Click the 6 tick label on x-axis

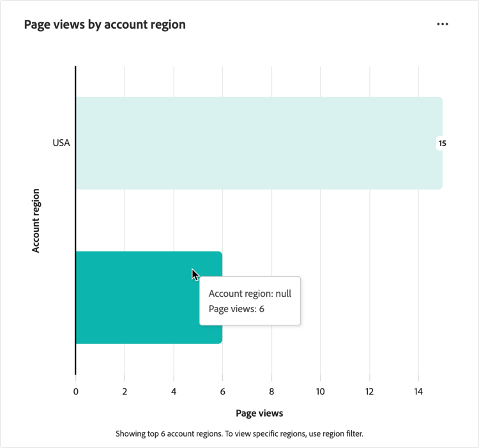click(222, 391)
